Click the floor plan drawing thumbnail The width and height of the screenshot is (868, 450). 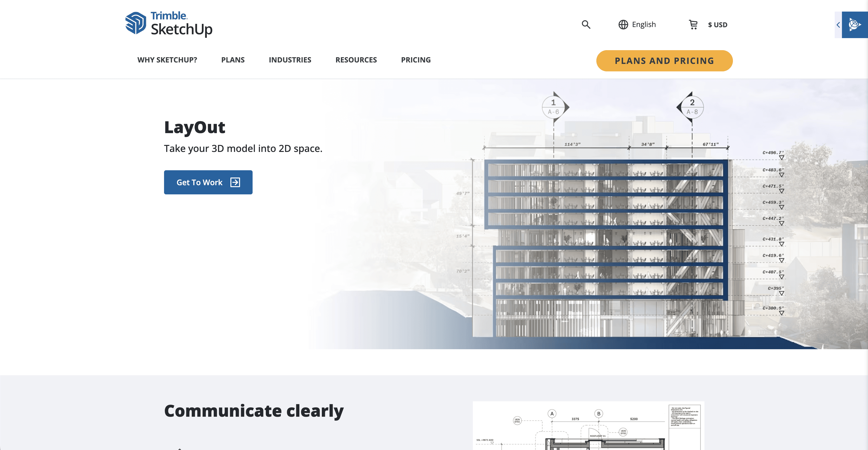point(588,426)
